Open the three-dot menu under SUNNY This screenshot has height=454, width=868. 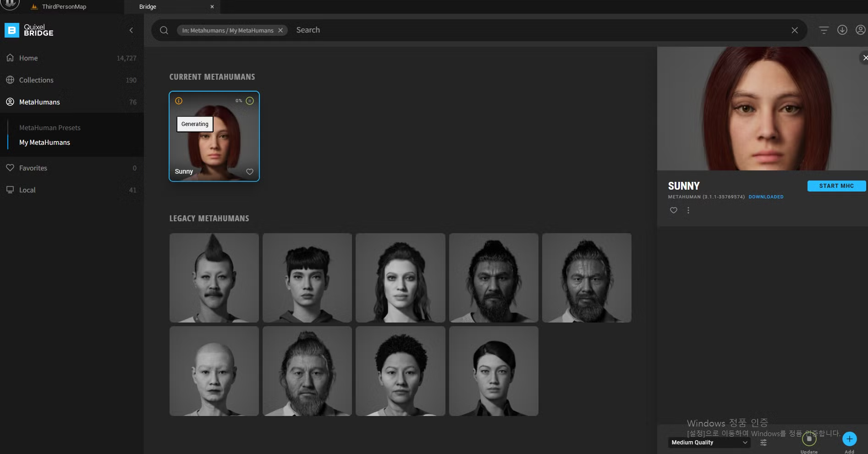pos(688,210)
